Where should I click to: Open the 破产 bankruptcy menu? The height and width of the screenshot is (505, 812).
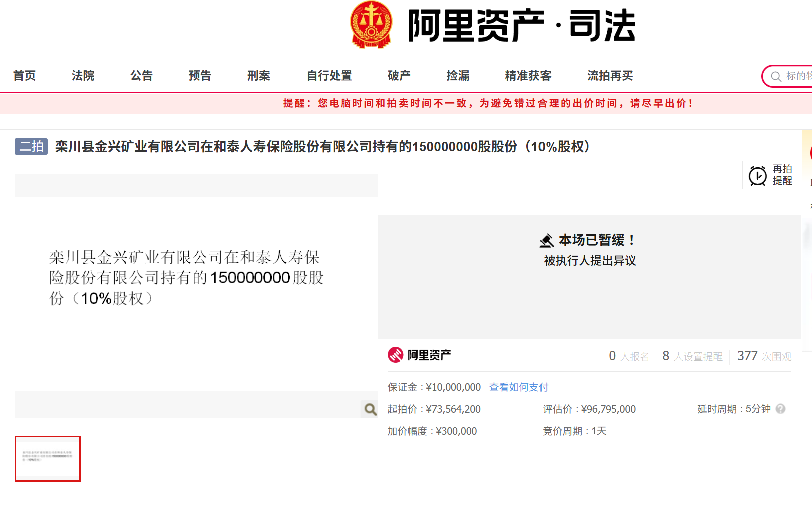point(399,76)
